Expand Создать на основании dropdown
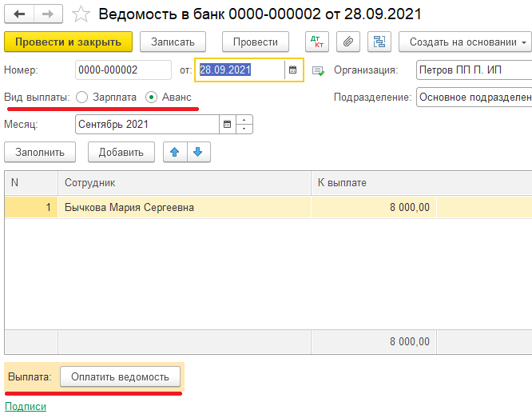Image resolution: width=532 pixels, height=418 pixels. pyautogui.click(x=467, y=42)
